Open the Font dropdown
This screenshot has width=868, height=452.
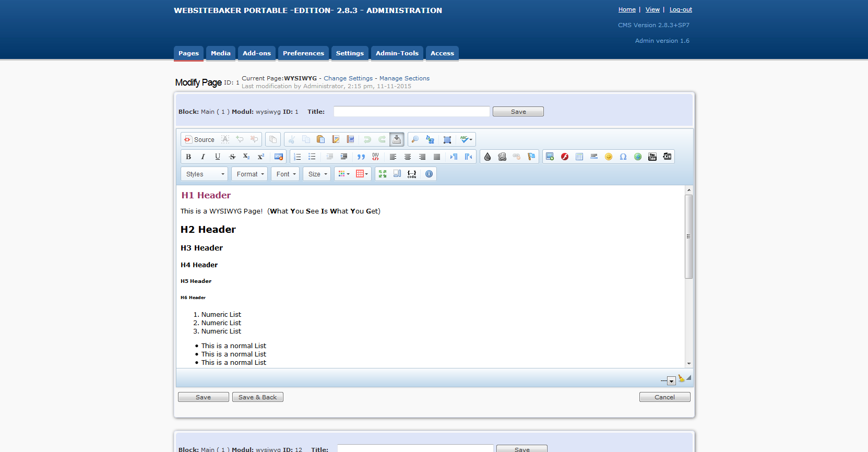(x=286, y=174)
